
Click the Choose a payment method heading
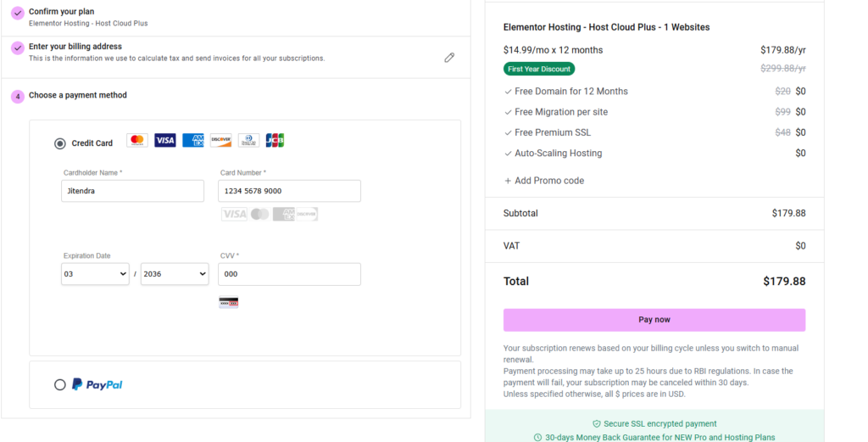pyautogui.click(x=77, y=95)
